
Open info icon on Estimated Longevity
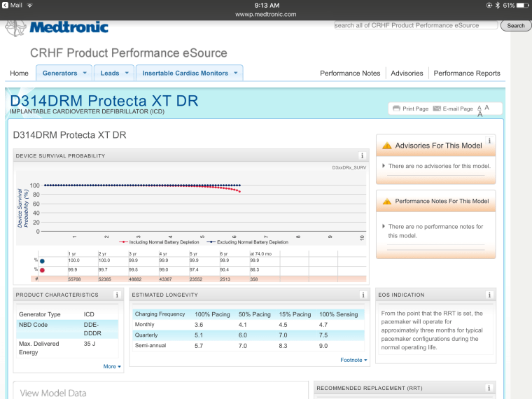(363, 295)
